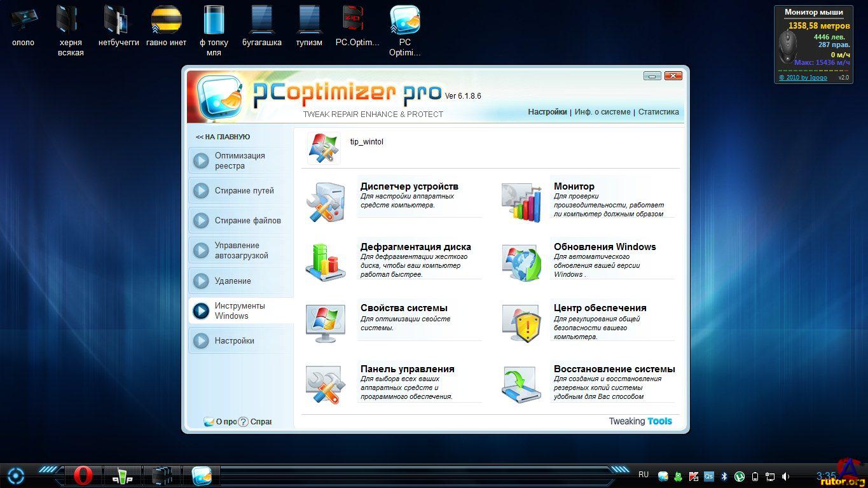
Task: Click the << НА ГЛАВНУЮ link
Action: (x=223, y=137)
